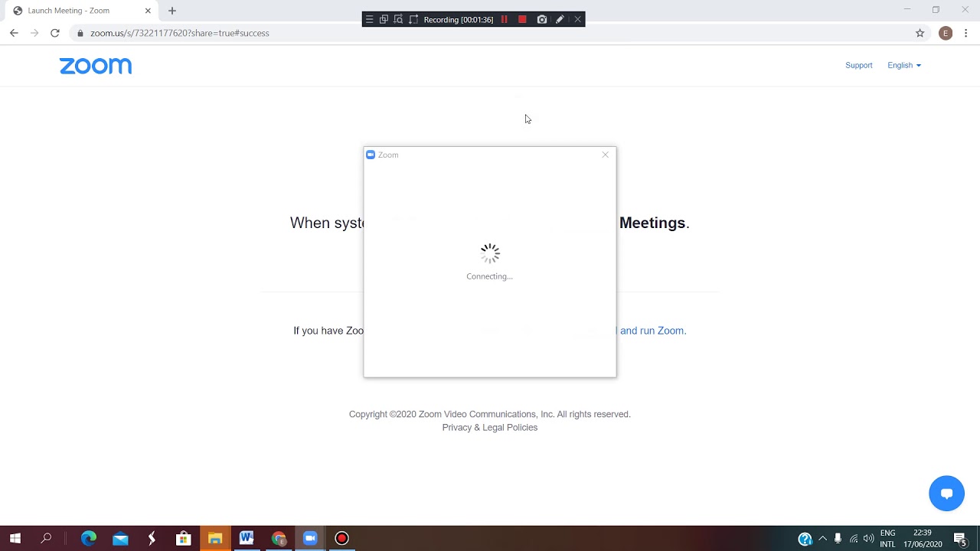Click the Zoom logo
Screen dimensions: 980x551
point(96,66)
